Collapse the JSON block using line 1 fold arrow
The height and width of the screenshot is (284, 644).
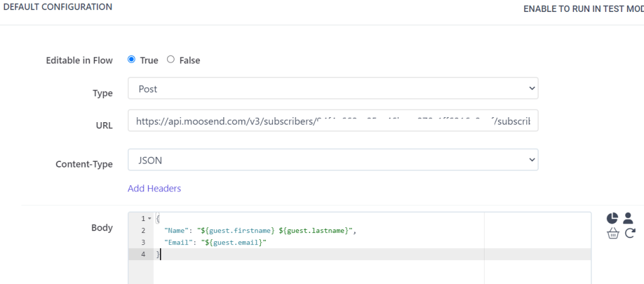149,219
